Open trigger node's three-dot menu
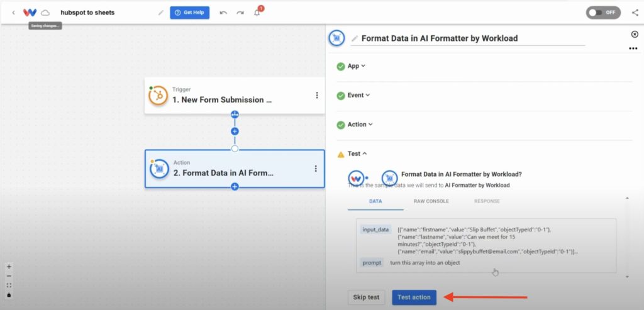This screenshot has height=310, width=644. click(x=317, y=95)
